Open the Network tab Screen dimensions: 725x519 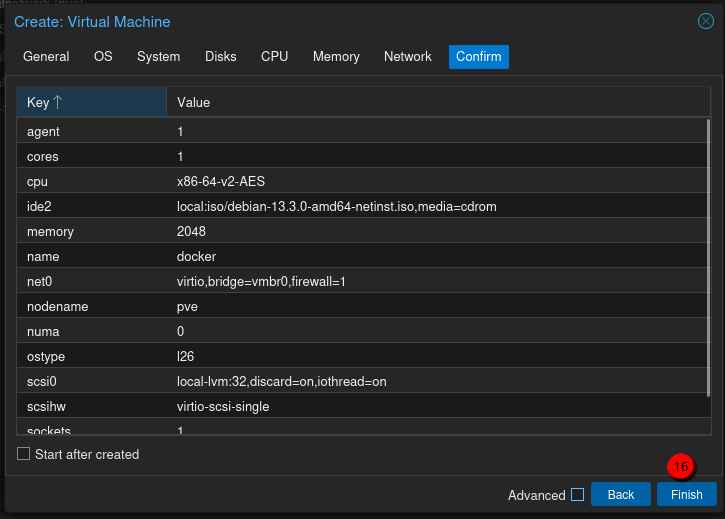click(x=408, y=57)
